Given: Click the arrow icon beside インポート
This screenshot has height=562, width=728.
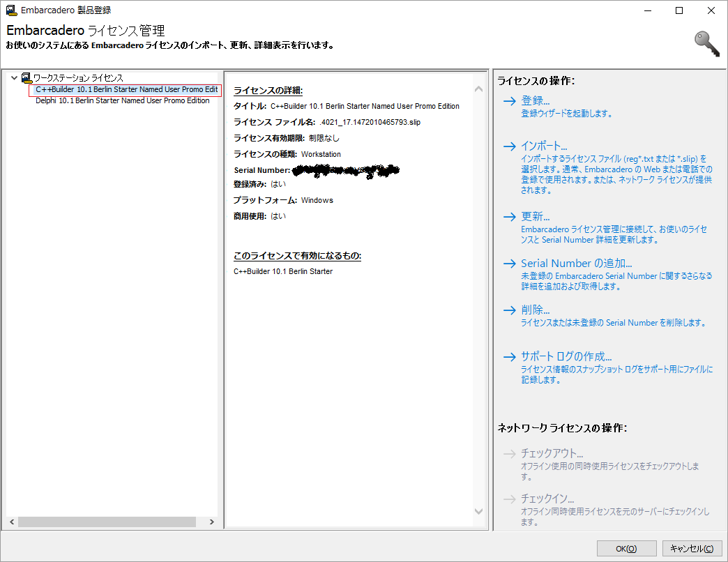Looking at the screenshot, I should [x=509, y=146].
